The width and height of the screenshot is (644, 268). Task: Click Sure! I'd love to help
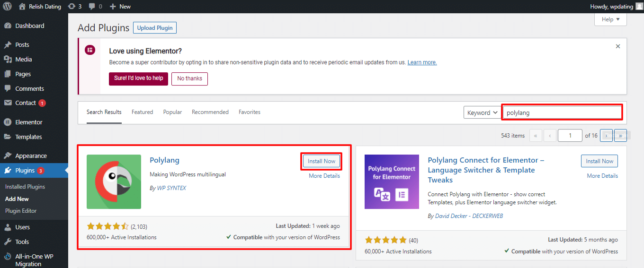click(x=138, y=78)
